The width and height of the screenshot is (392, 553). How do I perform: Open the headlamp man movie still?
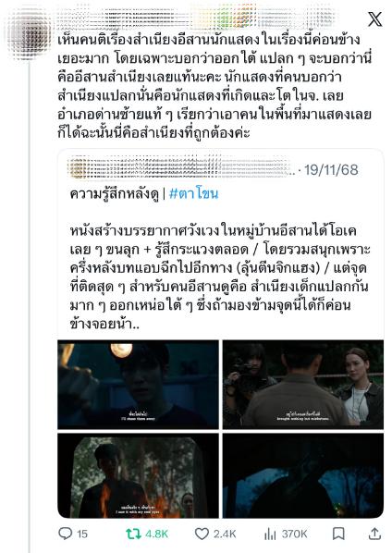[x=138, y=385]
